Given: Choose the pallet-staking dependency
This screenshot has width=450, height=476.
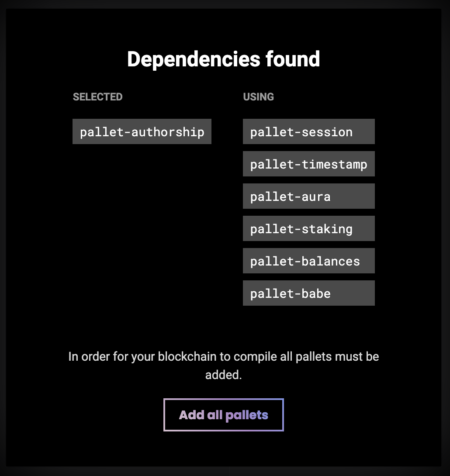Looking at the screenshot, I should (x=308, y=228).
